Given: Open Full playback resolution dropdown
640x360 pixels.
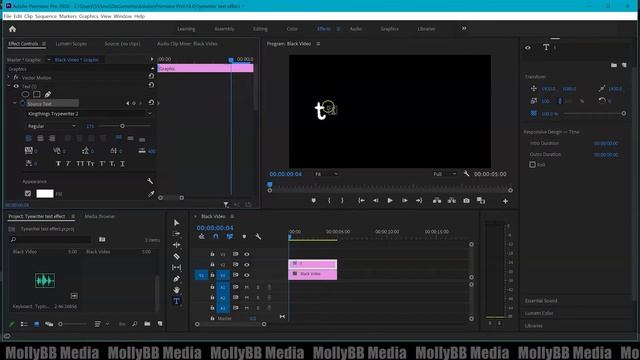Looking at the screenshot, I should [444, 174].
